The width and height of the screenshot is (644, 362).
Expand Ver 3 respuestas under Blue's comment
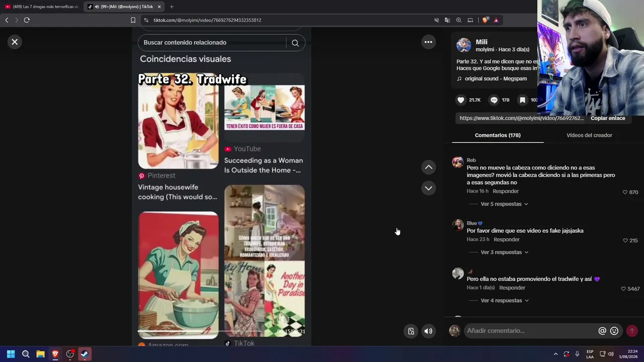pyautogui.click(x=504, y=252)
